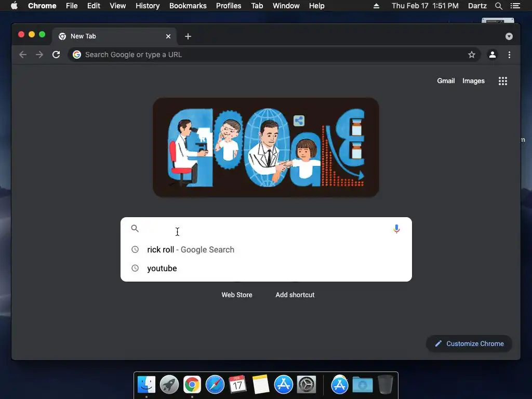Open Chrome's three-dot menu
This screenshot has height=399, width=532.
coord(509,55)
